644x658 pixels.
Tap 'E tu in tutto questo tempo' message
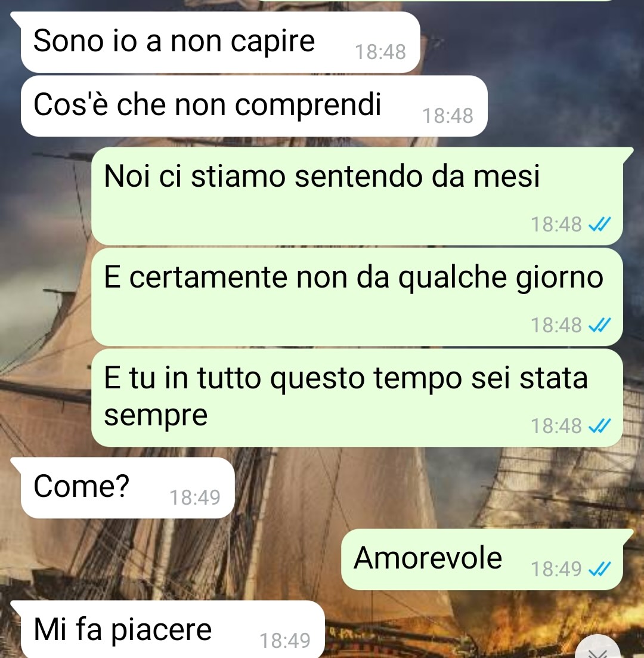tap(357, 398)
